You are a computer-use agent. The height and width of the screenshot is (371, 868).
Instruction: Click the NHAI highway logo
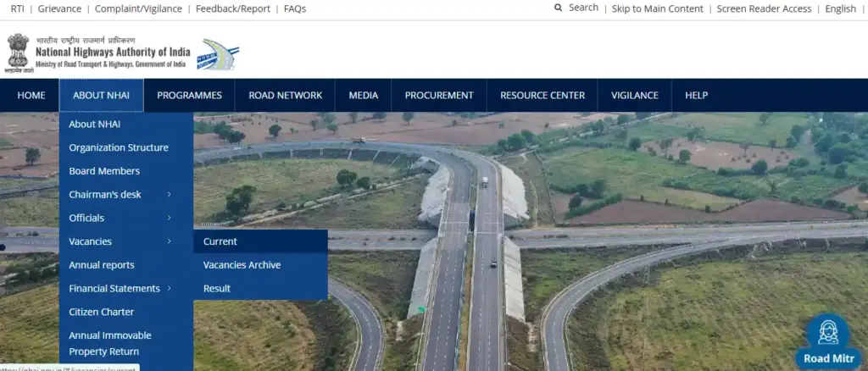218,54
